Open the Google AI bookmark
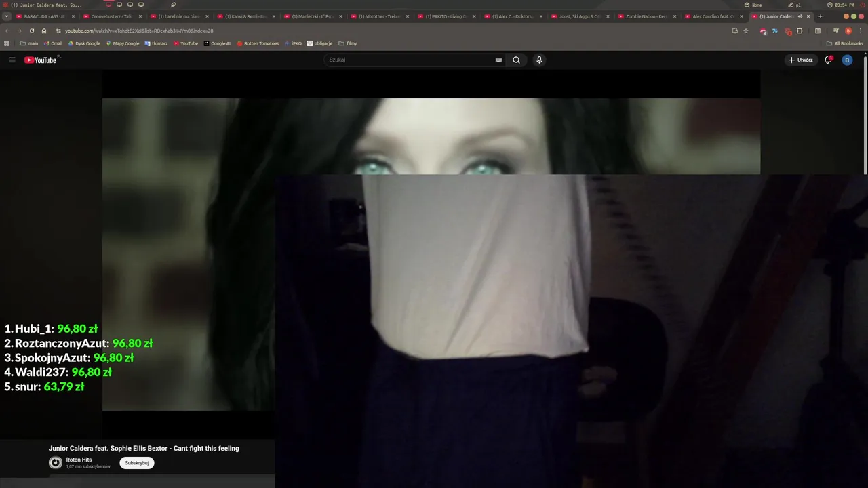 click(217, 43)
